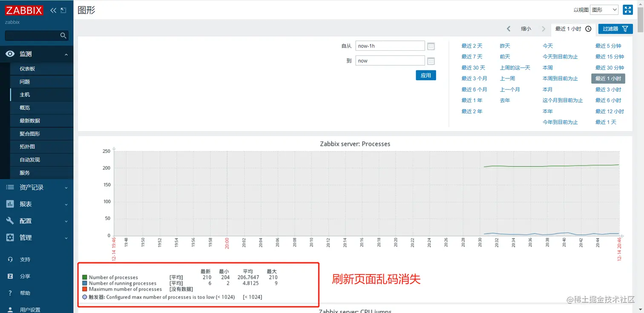Expand the 报表 section arrow
The width and height of the screenshot is (644, 313).
pos(66,204)
